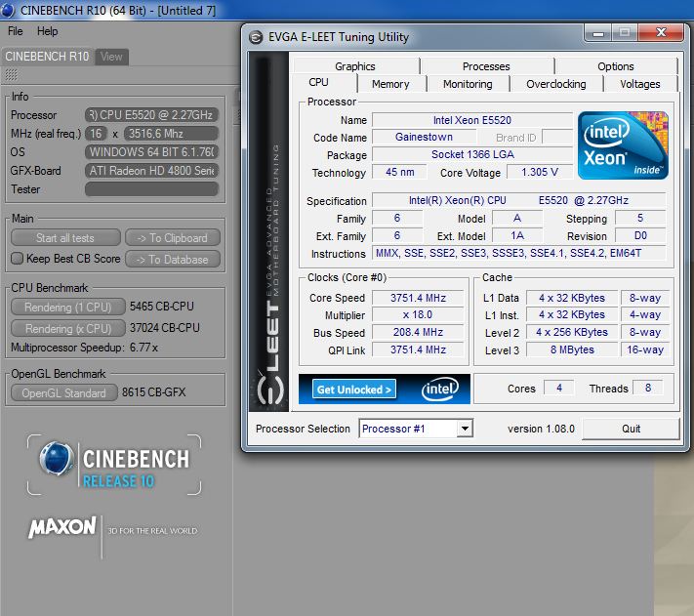
Task: Close the EVGA E-LEET Tuning Utility
Action: 661,33
